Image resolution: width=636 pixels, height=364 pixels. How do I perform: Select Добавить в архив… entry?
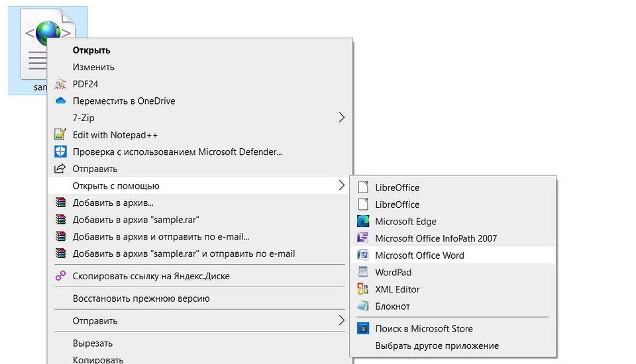pos(200,203)
